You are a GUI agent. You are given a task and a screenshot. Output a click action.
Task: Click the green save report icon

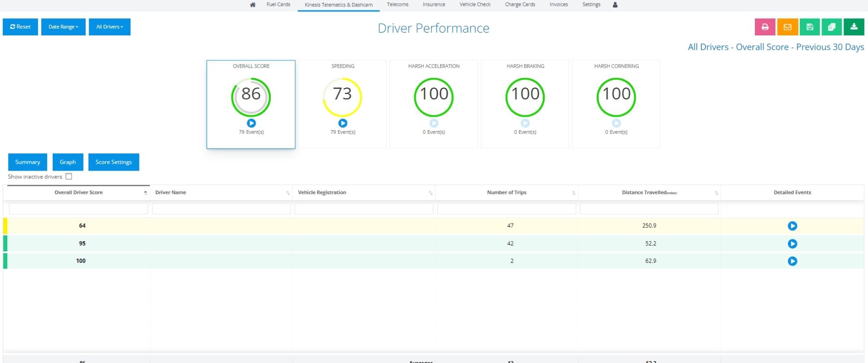(x=809, y=27)
